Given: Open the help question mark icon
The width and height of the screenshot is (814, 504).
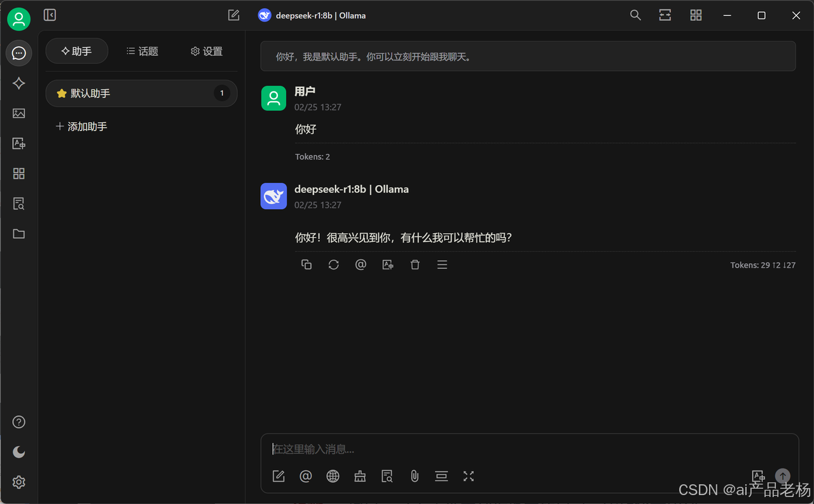Looking at the screenshot, I should point(19,422).
